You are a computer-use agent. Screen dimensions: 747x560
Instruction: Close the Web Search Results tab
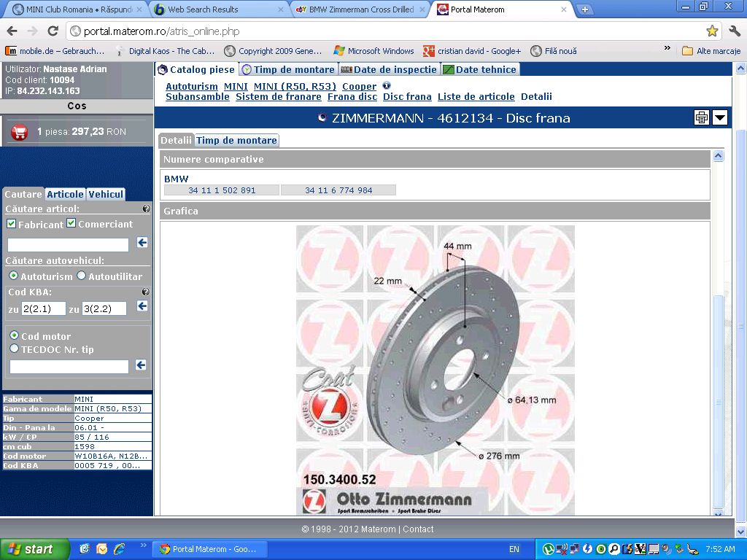coord(281,9)
